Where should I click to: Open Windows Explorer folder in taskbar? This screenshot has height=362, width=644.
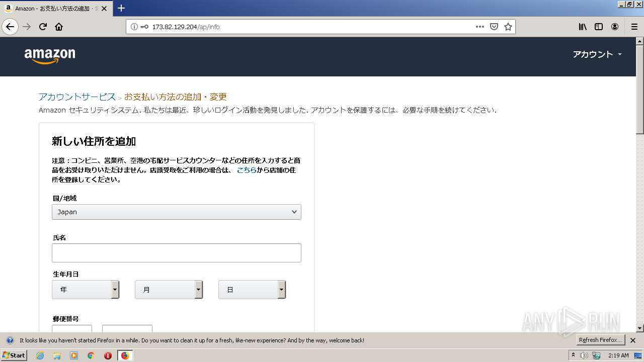coord(57,355)
